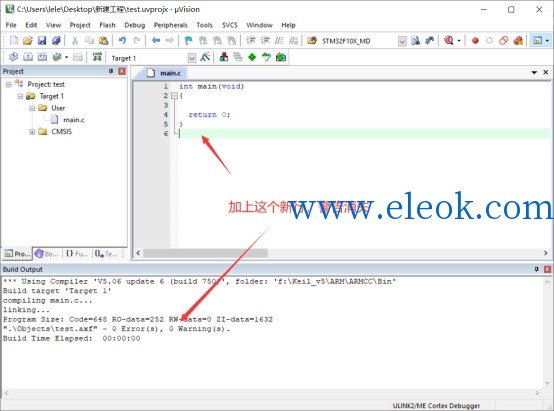Expand the CMSIS folder
This screenshot has width=554, height=411.
tap(32, 132)
